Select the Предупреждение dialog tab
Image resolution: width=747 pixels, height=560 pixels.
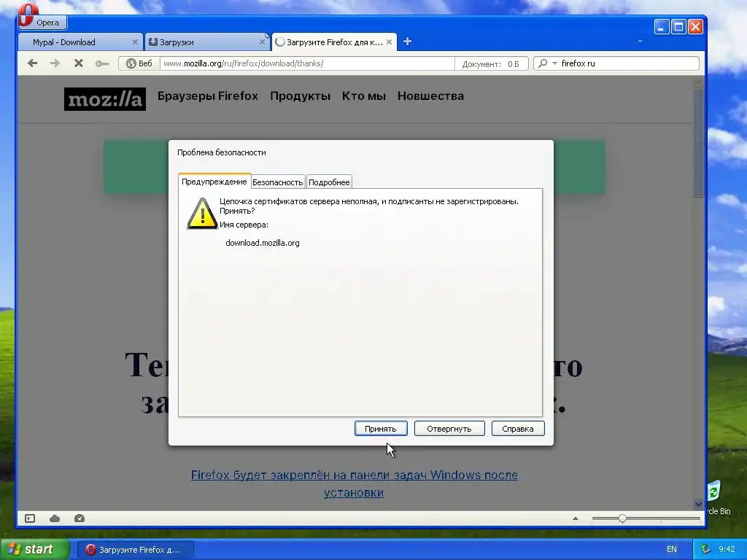214,182
